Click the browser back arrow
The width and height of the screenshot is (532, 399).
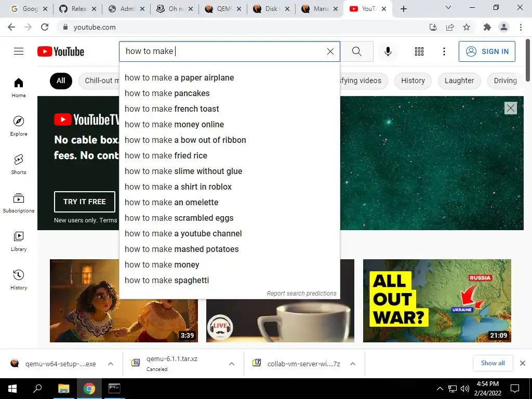11,27
